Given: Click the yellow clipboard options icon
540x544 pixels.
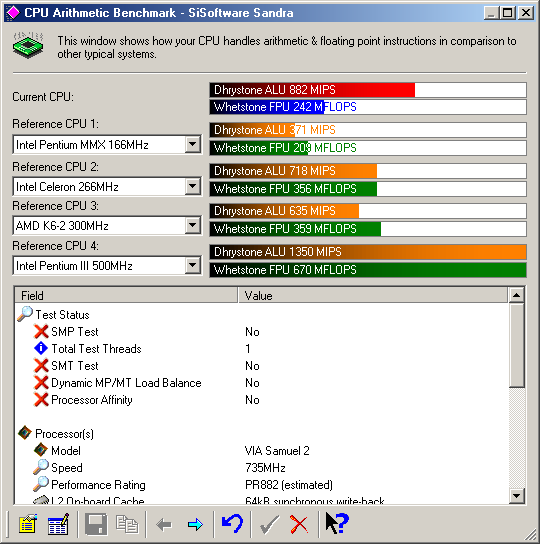Looking at the screenshot, I should 27,524.
